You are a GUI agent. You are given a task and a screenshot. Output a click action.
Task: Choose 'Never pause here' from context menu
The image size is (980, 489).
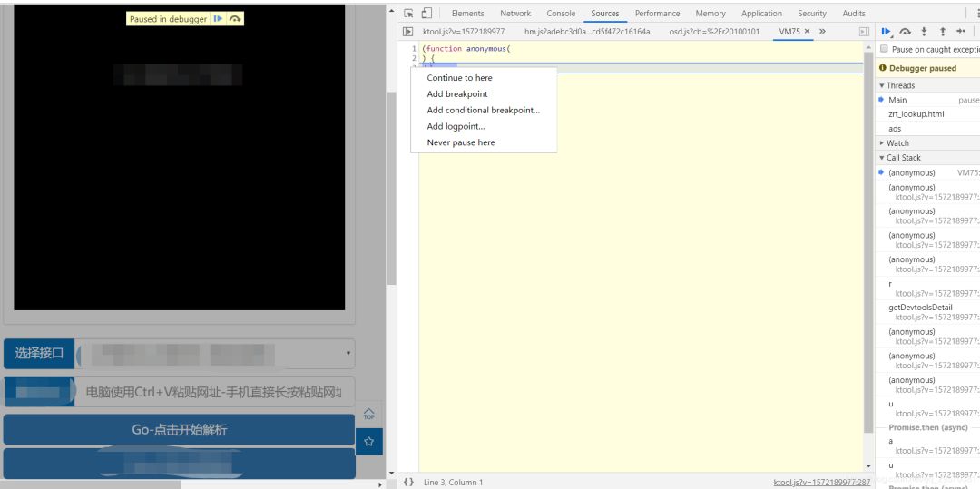461,142
